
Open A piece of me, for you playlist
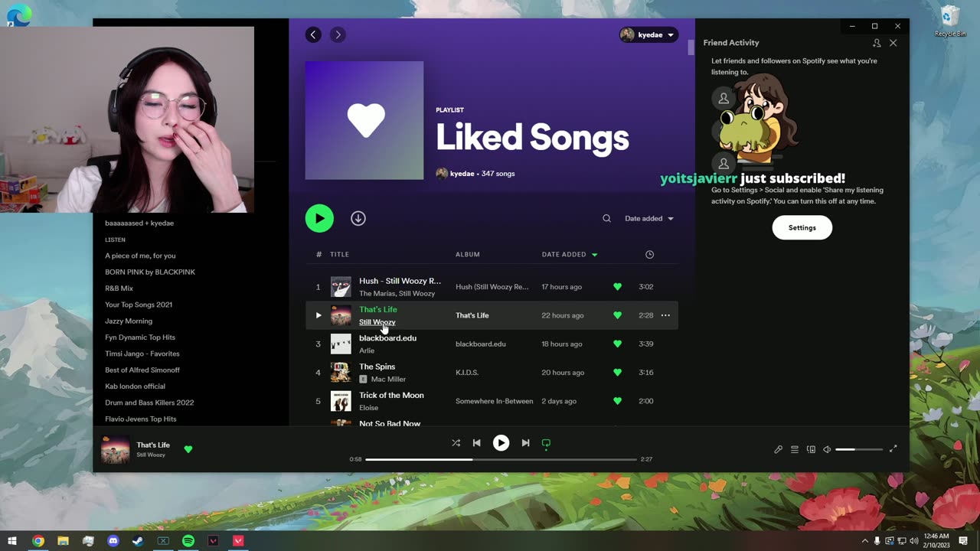click(x=140, y=256)
